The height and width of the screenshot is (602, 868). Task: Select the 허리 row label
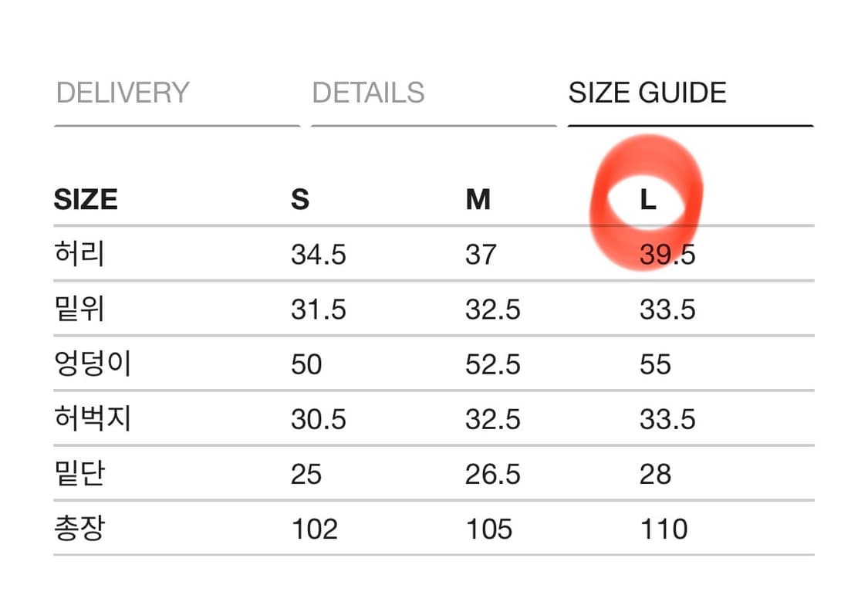tap(79, 254)
